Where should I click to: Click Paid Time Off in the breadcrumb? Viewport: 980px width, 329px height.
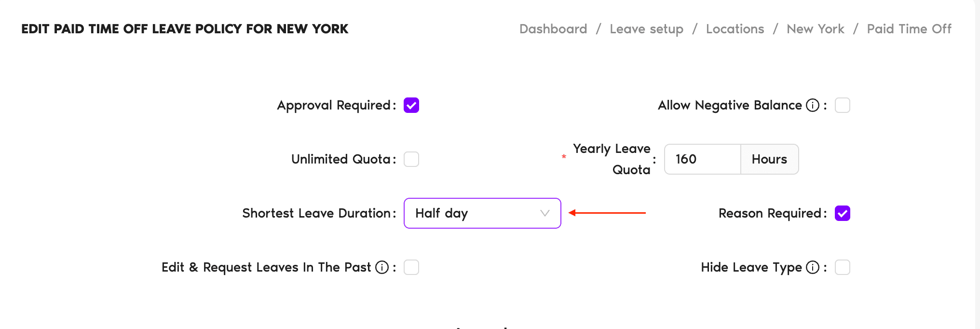point(909,29)
